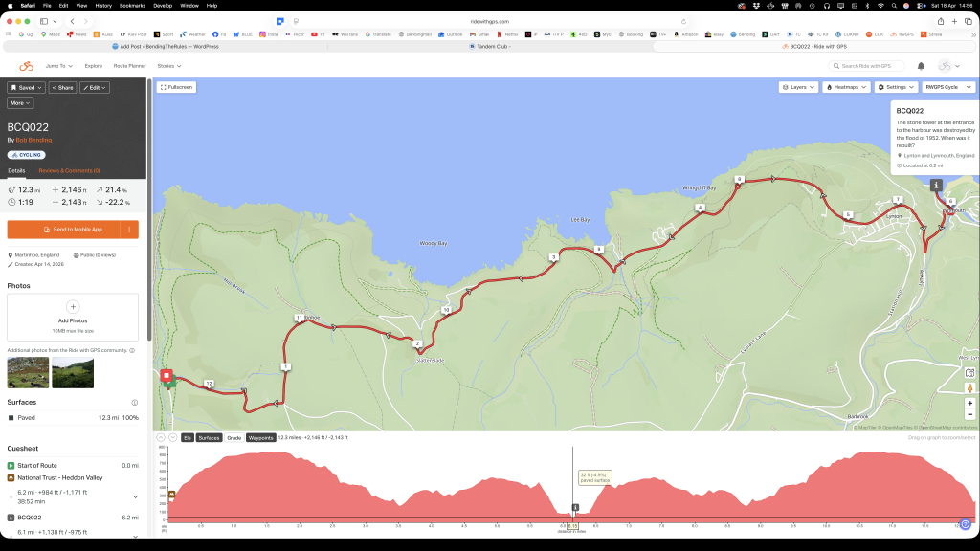The width and height of the screenshot is (980, 551).
Task: Open the notifications bell
Action: point(921,66)
